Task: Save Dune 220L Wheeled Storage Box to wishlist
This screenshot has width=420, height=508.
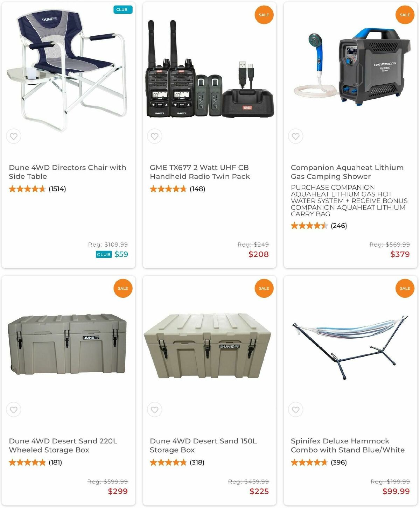Action: coord(14,410)
